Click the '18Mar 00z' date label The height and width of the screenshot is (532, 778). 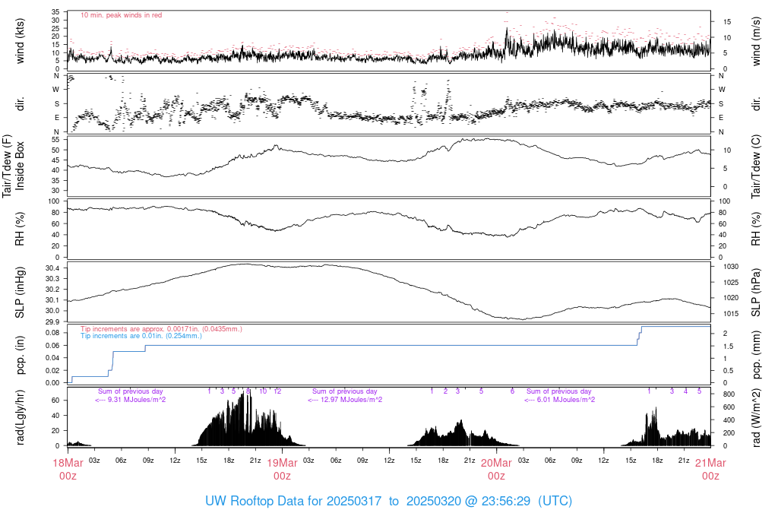coord(68,470)
